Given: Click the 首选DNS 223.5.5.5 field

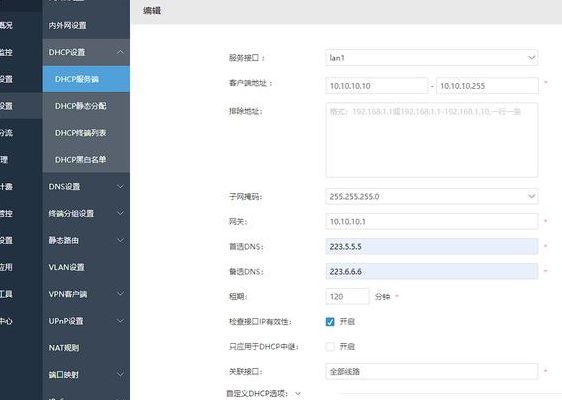Looking at the screenshot, I should click(432, 247).
